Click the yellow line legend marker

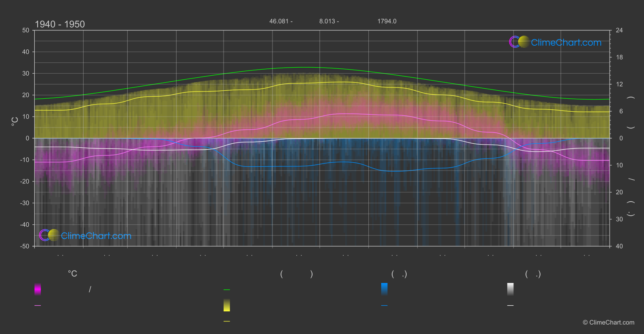pos(227,321)
